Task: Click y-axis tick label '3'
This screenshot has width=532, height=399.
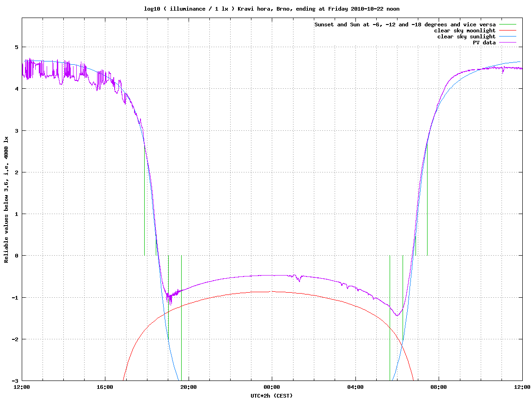Action: (x=16, y=131)
